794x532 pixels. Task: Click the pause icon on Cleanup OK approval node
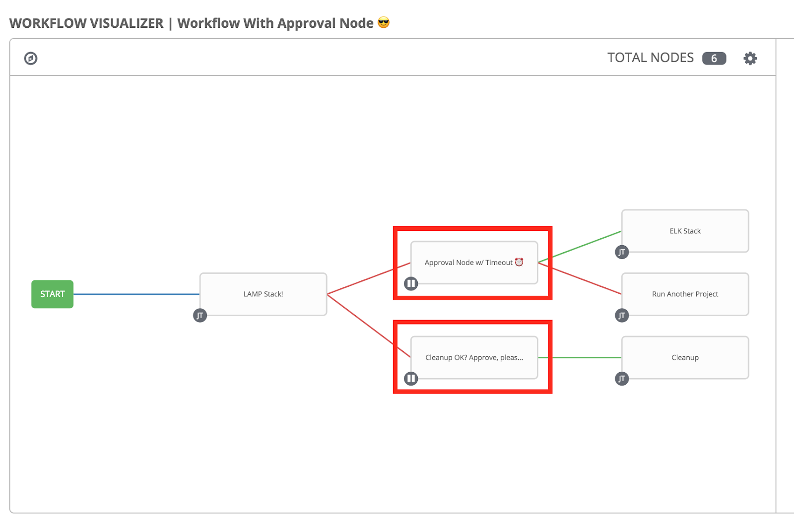pos(411,378)
